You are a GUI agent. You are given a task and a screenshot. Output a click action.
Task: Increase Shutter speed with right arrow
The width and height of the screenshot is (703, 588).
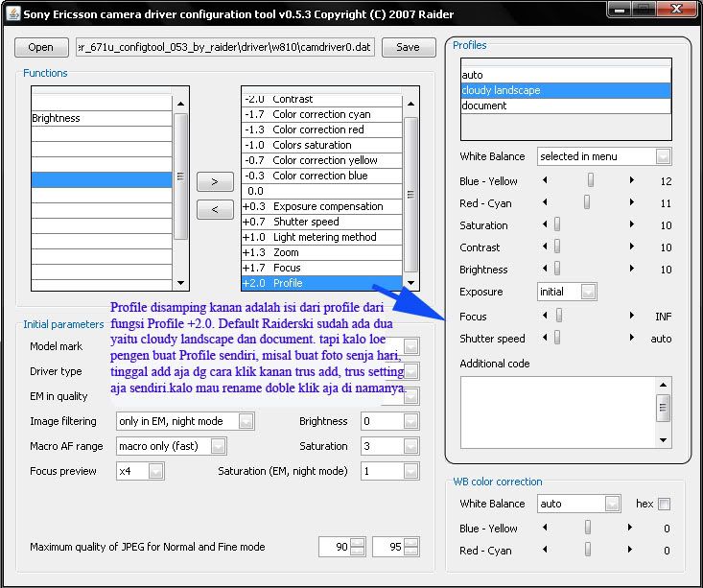pyautogui.click(x=632, y=338)
